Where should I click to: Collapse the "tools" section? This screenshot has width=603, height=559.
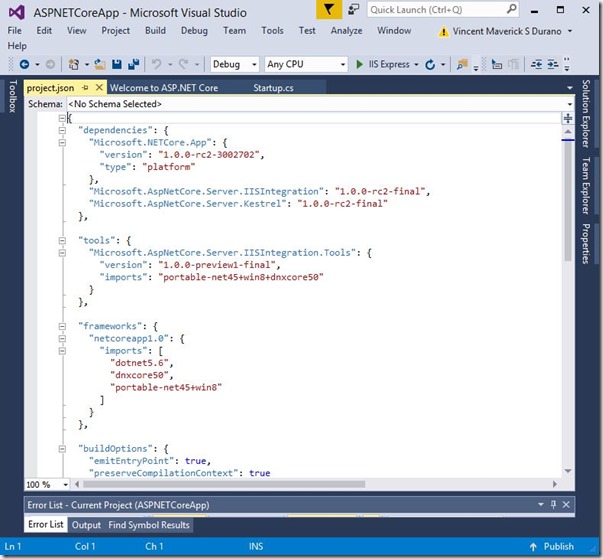tap(62, 241)
